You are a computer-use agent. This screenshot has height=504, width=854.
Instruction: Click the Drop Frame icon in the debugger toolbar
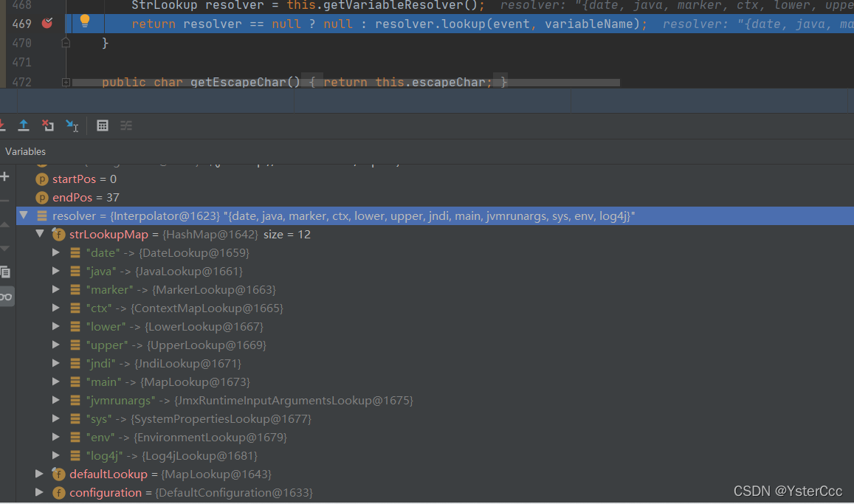(x=48, y=125)
